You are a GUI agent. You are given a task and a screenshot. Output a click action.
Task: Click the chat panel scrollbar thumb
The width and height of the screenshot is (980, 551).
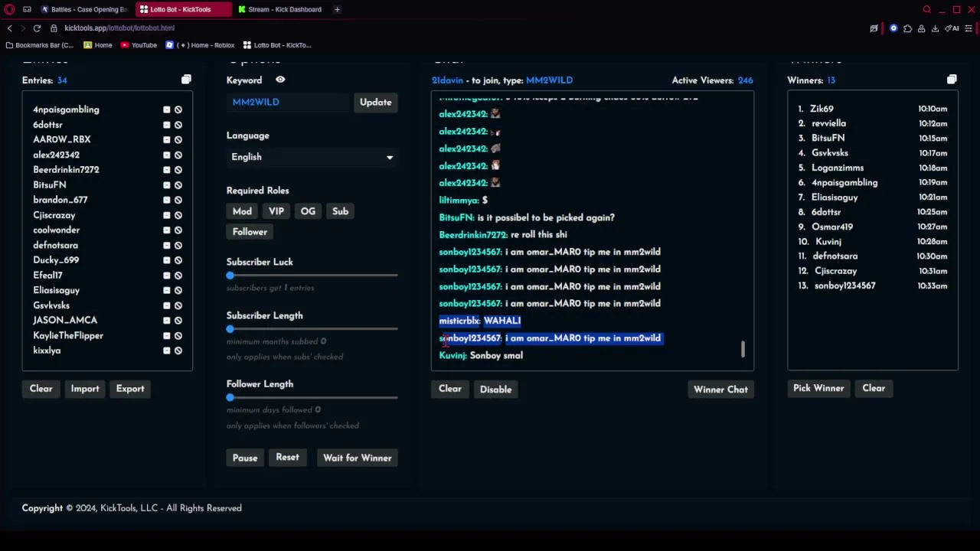743,350
